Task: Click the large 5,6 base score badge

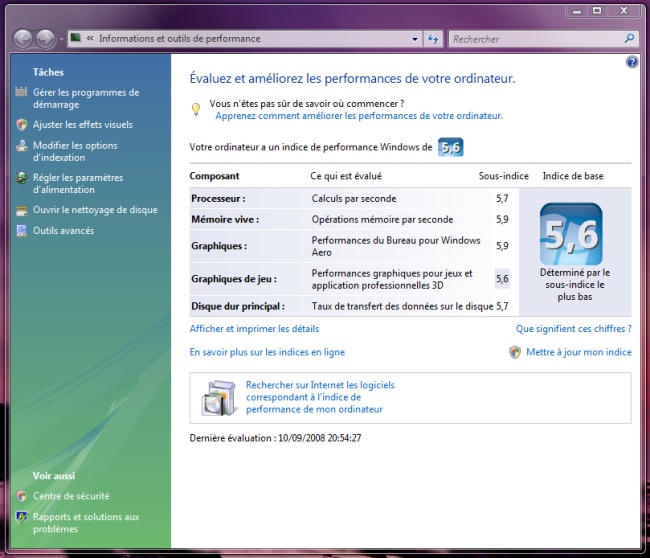Action: (x=571, y=234)
